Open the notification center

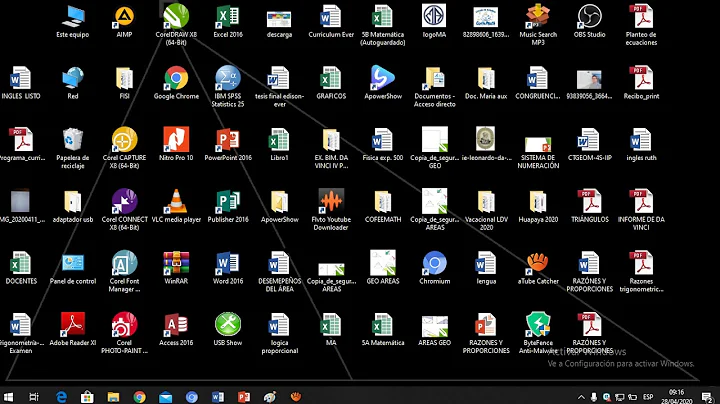pos(708,397)
